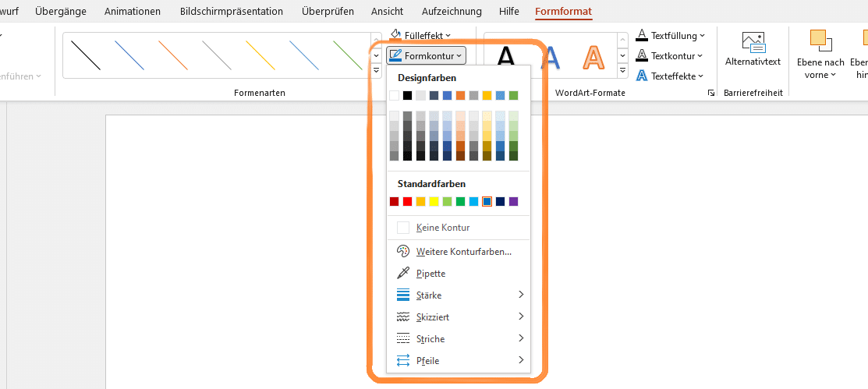Pick the red standard color swatch
This screenshot has width=868, height=389.
(x=407, y=201)
